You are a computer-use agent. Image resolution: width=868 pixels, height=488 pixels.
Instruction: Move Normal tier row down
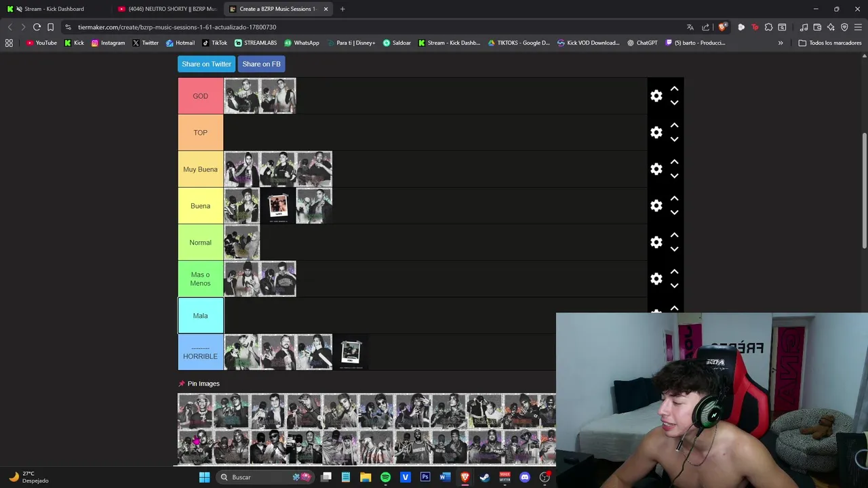pyautogui.click(x=674, y=249)
